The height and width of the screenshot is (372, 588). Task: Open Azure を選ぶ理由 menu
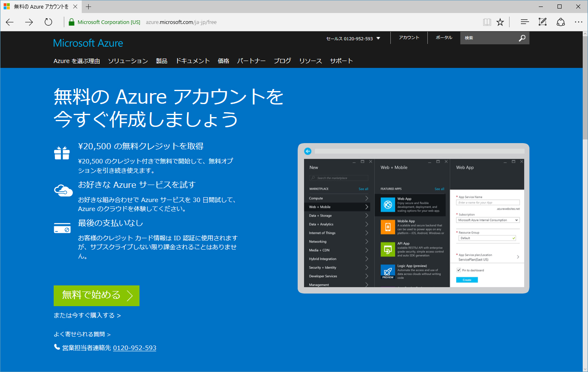(77, 61)
